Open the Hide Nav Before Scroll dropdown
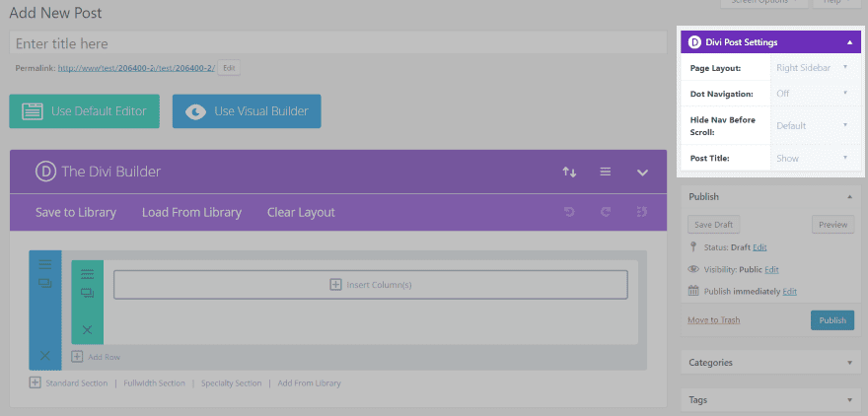 817,125
